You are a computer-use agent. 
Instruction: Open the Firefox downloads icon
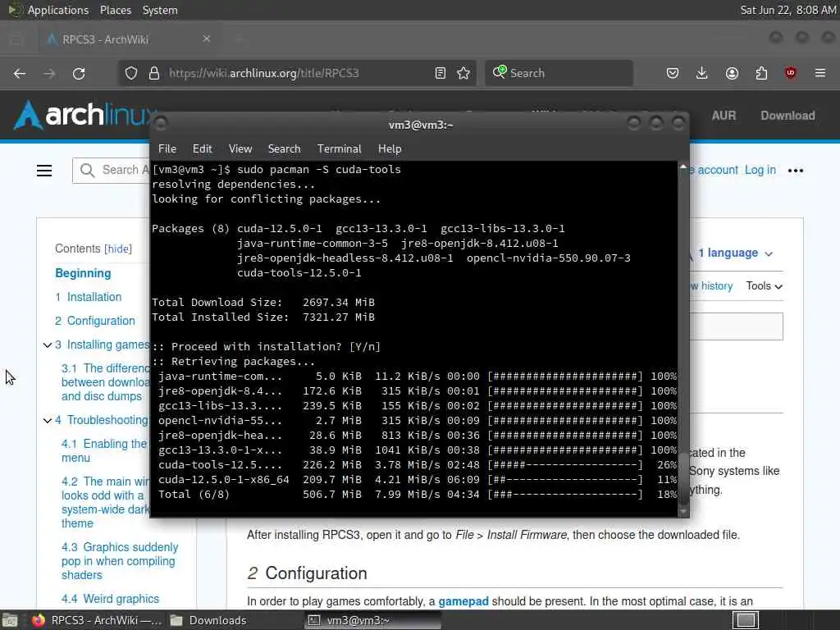coord(702,73)
